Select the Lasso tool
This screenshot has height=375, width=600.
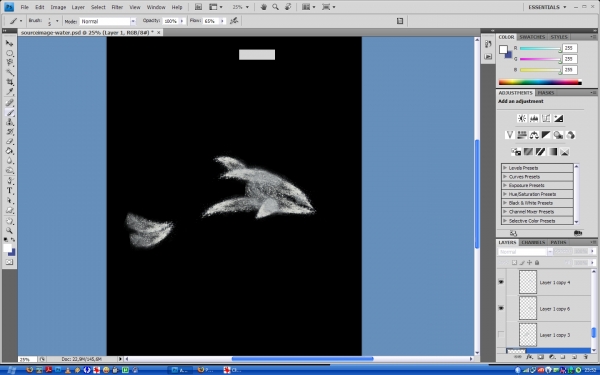pyautogui.click(x=10, y=63)
